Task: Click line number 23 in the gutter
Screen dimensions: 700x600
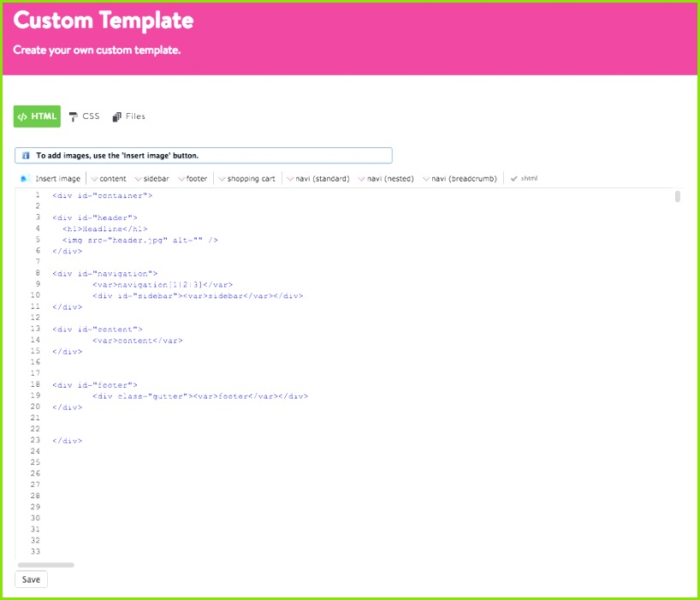Action: [x=35, y=441]
